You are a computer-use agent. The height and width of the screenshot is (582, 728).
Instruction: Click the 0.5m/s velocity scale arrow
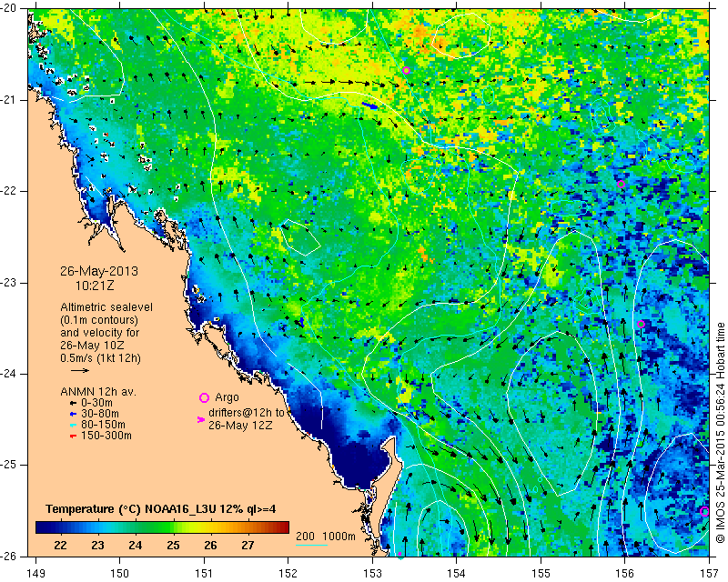coord(80,370)
